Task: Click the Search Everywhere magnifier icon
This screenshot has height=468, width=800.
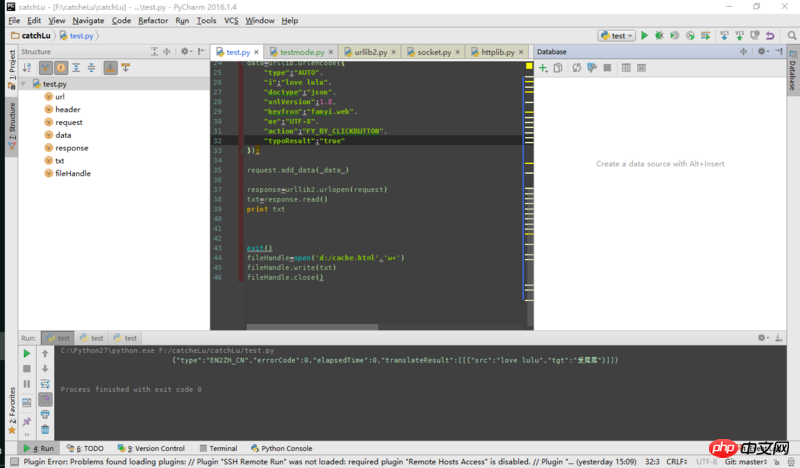Action: point(790,35)
